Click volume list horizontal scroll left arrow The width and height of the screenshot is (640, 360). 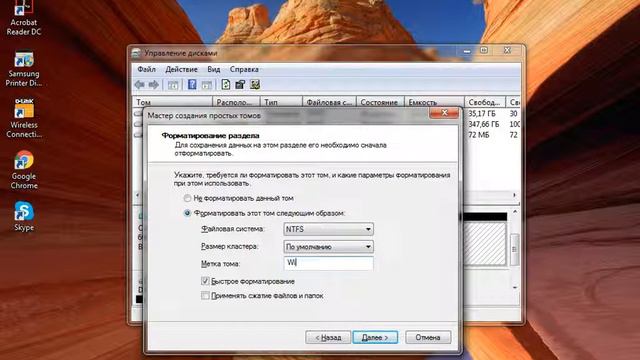tap(138, 195)
